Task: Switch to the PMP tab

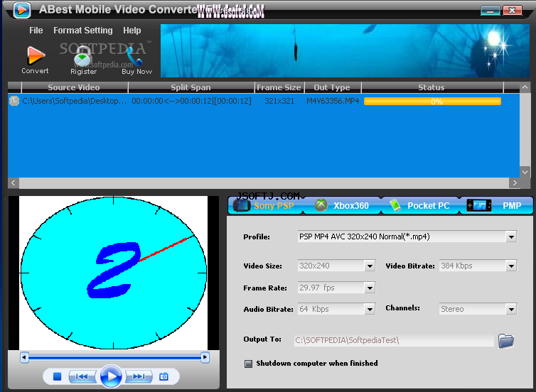Action: [x=496, y=205]
